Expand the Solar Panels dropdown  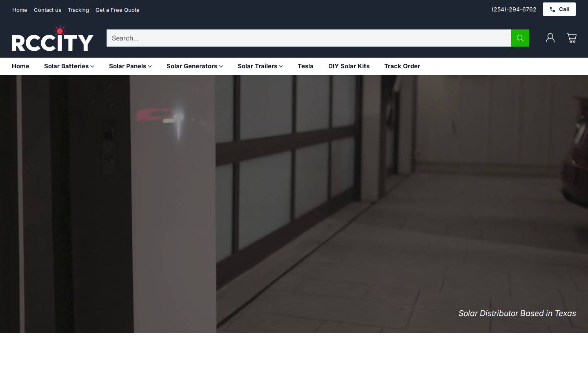coord(130,66)
